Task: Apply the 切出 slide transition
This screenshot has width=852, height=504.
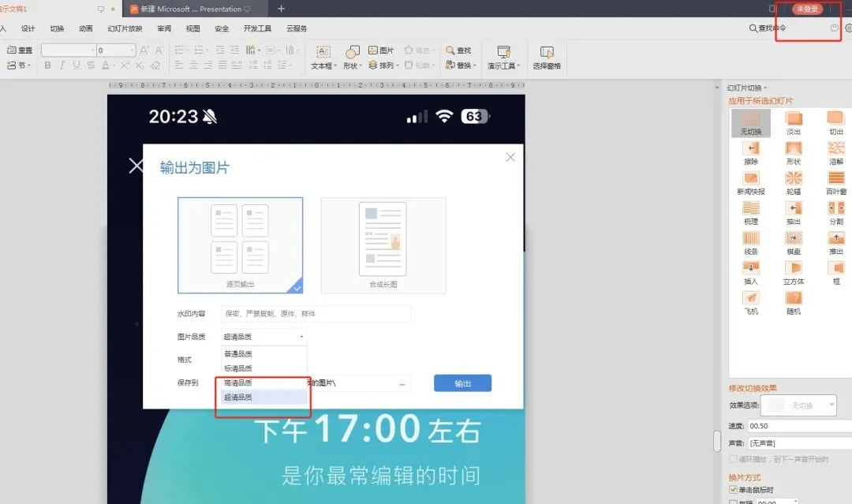Action: [x=835, y=123]
